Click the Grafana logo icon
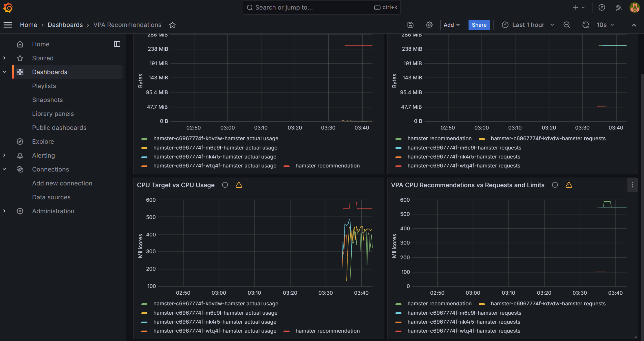Screen dimensions: 644x341 8,8
